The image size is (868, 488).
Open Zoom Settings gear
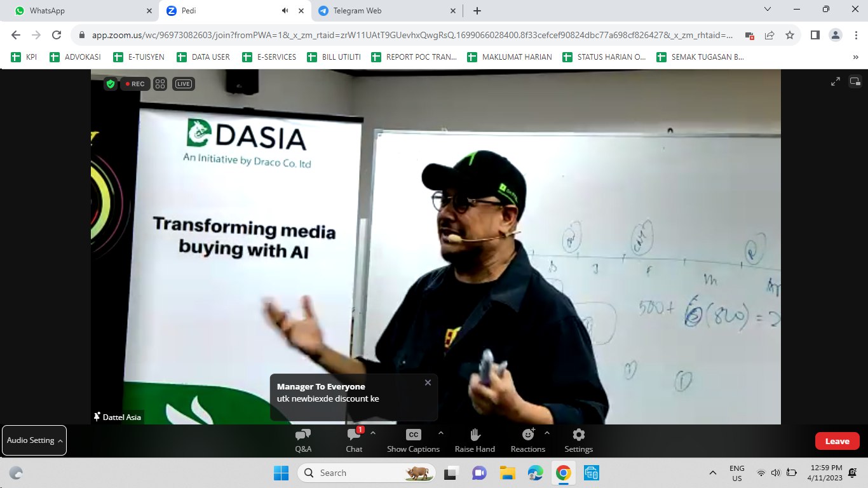pyautogui.click(x=578, y=440)
